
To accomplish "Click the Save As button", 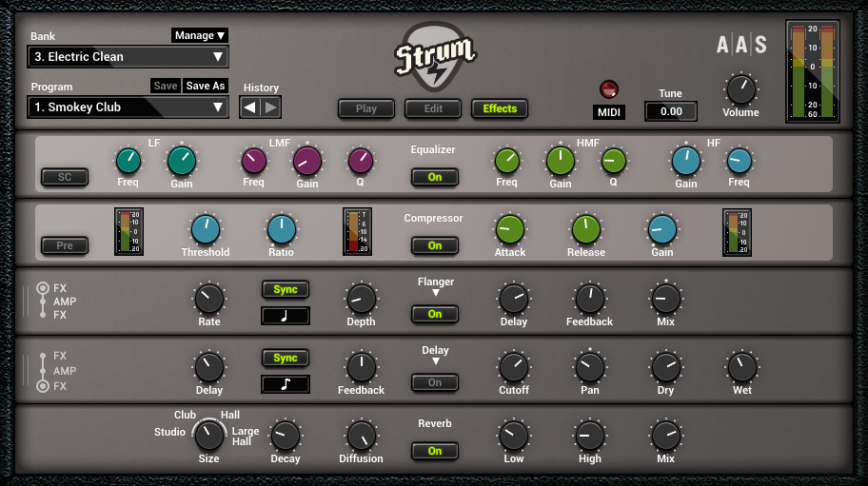I will pos(205,86).
